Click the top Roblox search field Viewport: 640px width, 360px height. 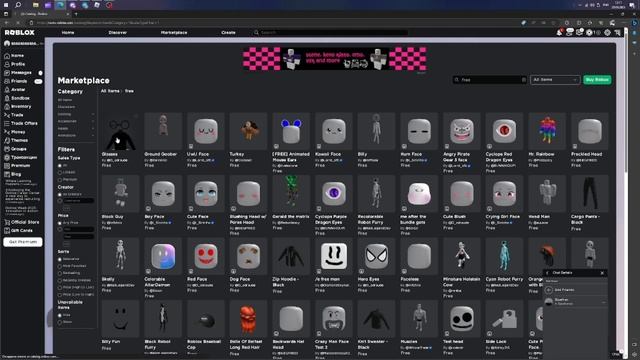(331, 32)
